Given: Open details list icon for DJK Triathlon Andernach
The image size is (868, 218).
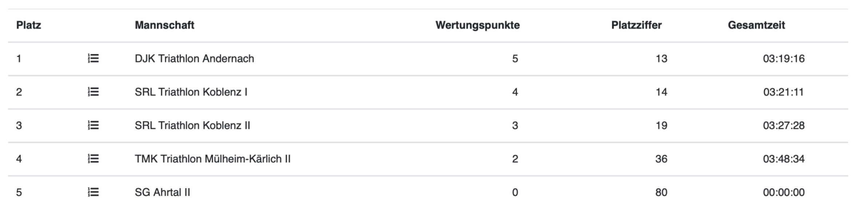Looking at the screenshot, I should tap(93, 58).
